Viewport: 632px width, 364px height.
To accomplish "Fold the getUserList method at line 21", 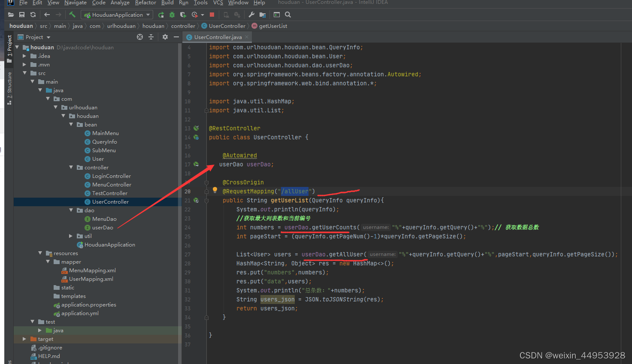I will pos(206,200).
